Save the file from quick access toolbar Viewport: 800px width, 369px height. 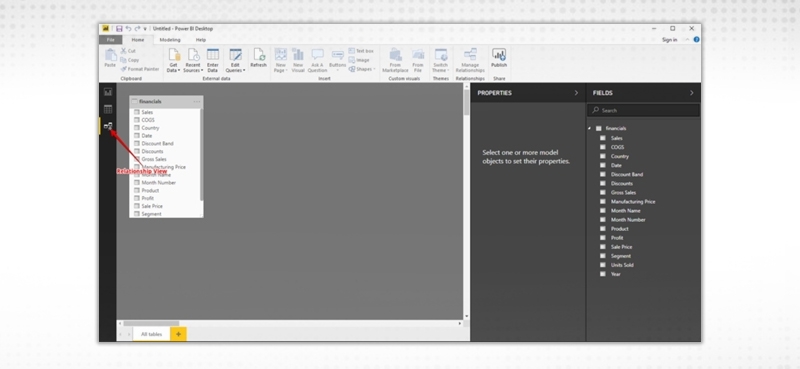(119, 29)
